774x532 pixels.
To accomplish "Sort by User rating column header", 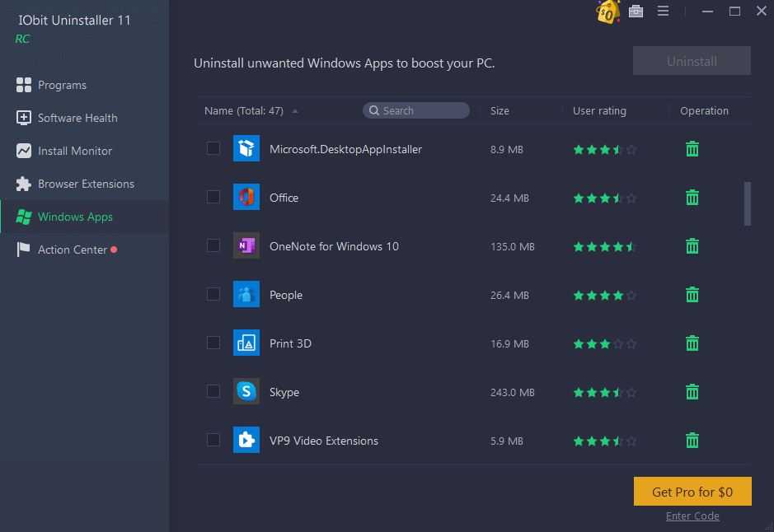I will tap(599, 110).
